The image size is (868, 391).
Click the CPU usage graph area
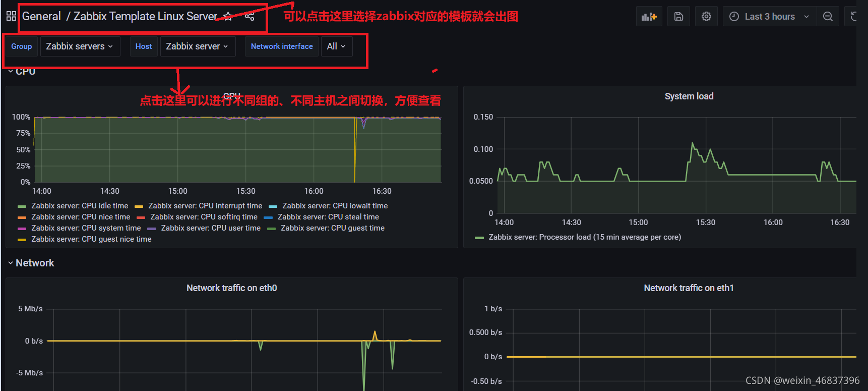237,149
